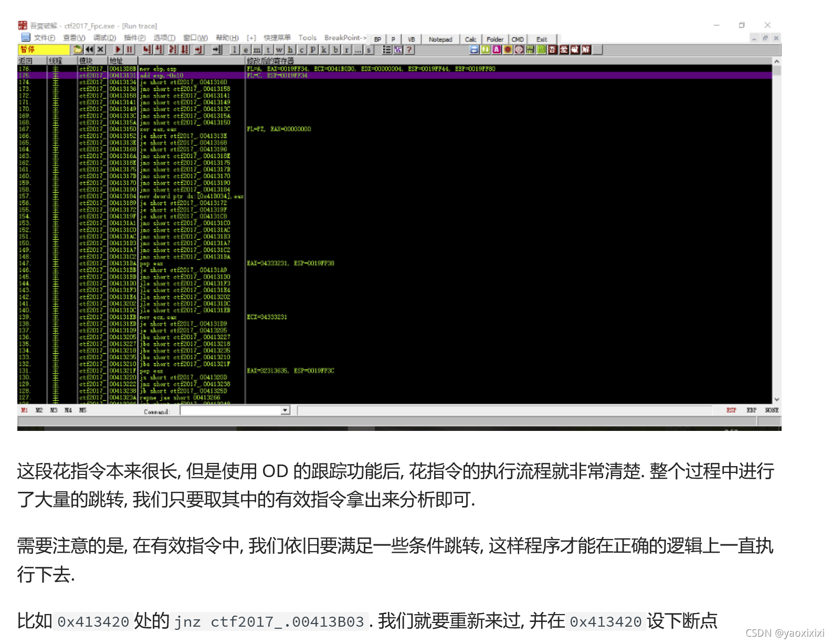Click the 修改后的寄存器 column header
Viewport: 832px width, 644px height.
pos(508,61)
